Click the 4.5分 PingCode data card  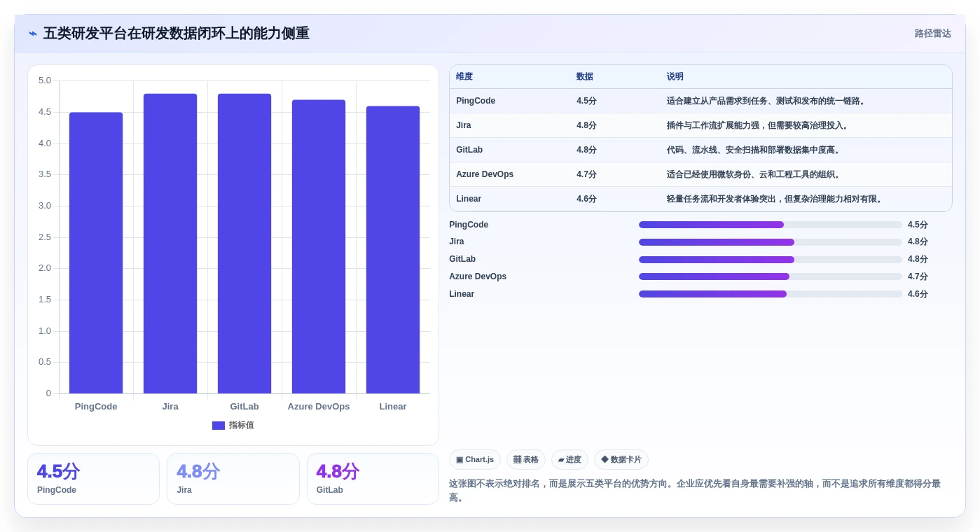[93, 479]
